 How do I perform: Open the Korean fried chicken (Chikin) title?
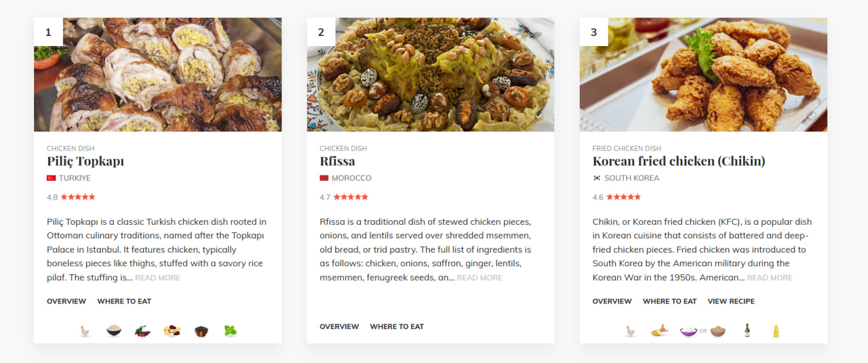click(679, 161)
